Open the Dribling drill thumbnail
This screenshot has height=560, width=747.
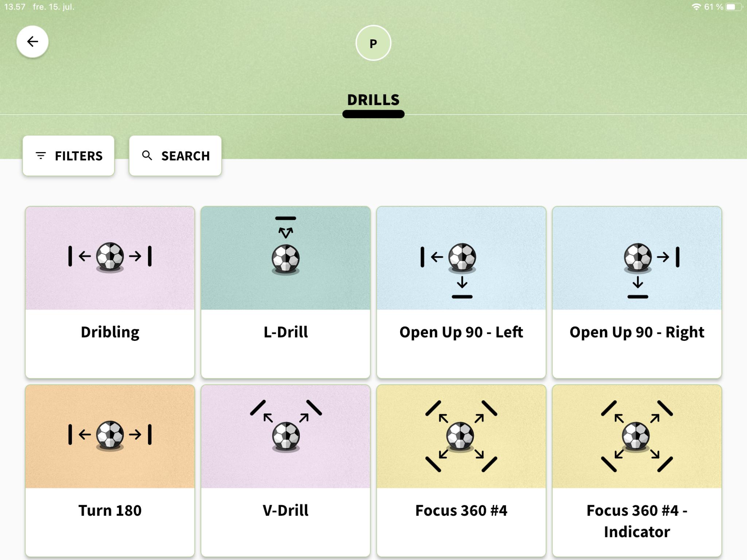[x=110, y=258]
